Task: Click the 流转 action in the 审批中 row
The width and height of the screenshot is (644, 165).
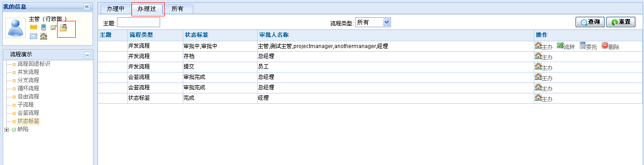Action: point(566,46)
